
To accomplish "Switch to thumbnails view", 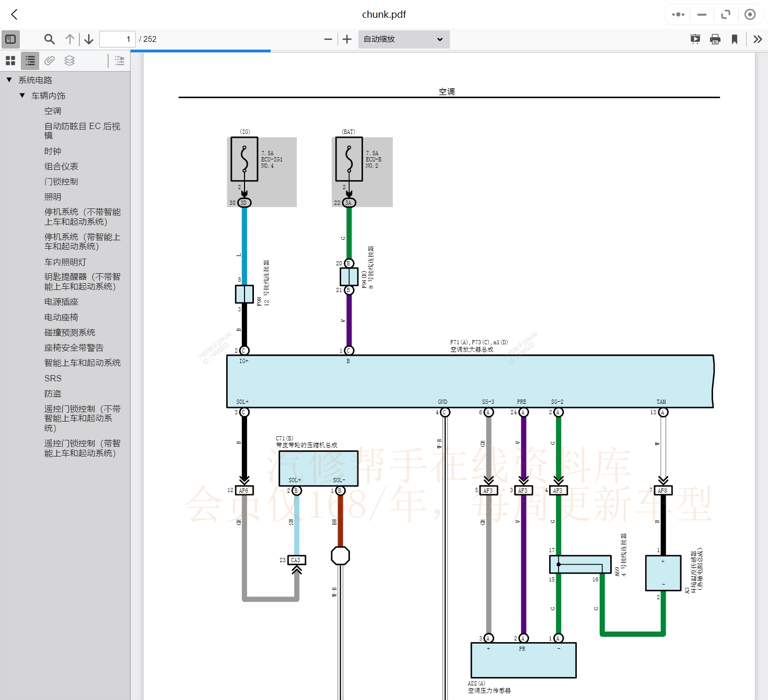I will (10, 61).
